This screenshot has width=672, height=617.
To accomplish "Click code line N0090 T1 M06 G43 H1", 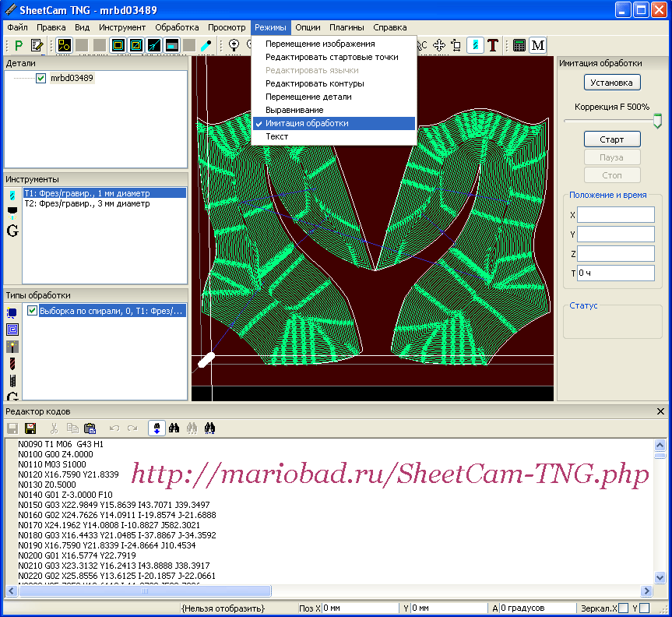I will 61,444.
